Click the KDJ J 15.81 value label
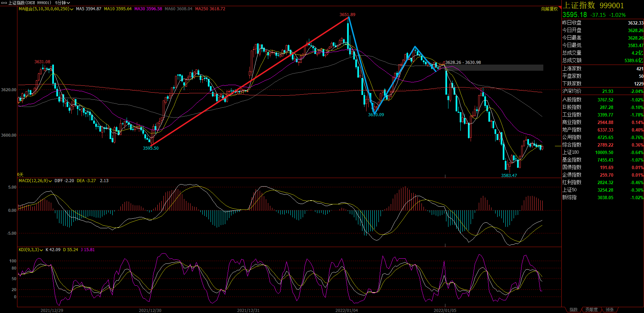 [x=88, y=250]
